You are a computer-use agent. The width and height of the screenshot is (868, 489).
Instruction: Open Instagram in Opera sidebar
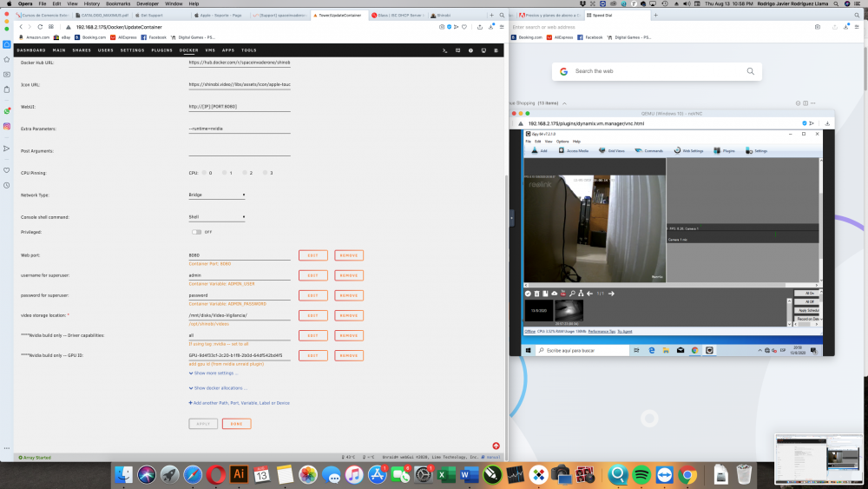coord(7,126)
